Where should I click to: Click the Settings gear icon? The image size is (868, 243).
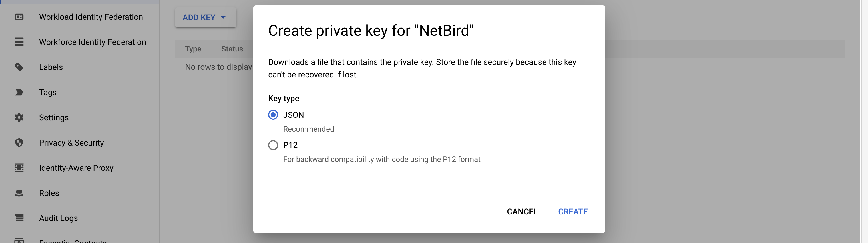pos(19,117)
